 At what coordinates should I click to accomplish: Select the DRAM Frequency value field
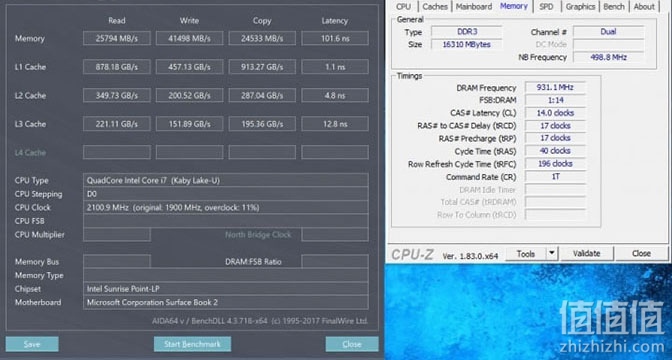point(555,87)
